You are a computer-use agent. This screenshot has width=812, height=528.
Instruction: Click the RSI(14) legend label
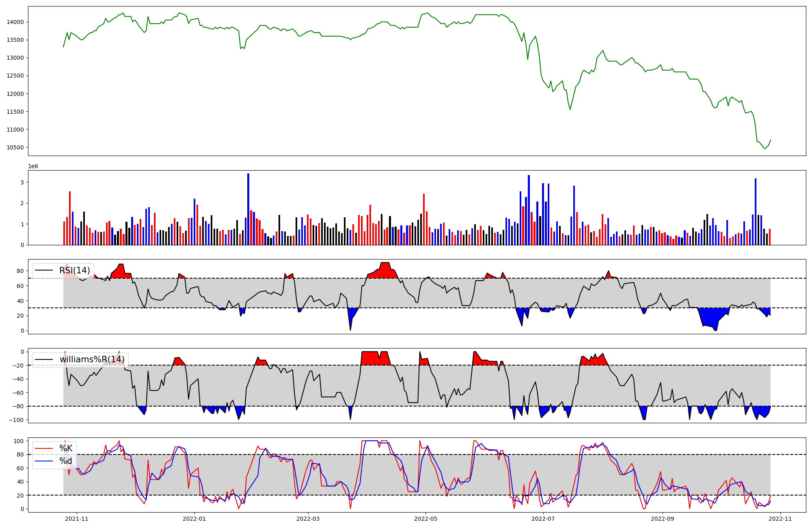[x=75, y=270]
